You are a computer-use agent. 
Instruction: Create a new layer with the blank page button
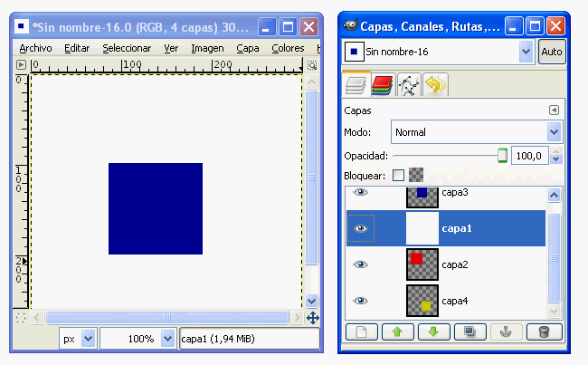point(362,332)
